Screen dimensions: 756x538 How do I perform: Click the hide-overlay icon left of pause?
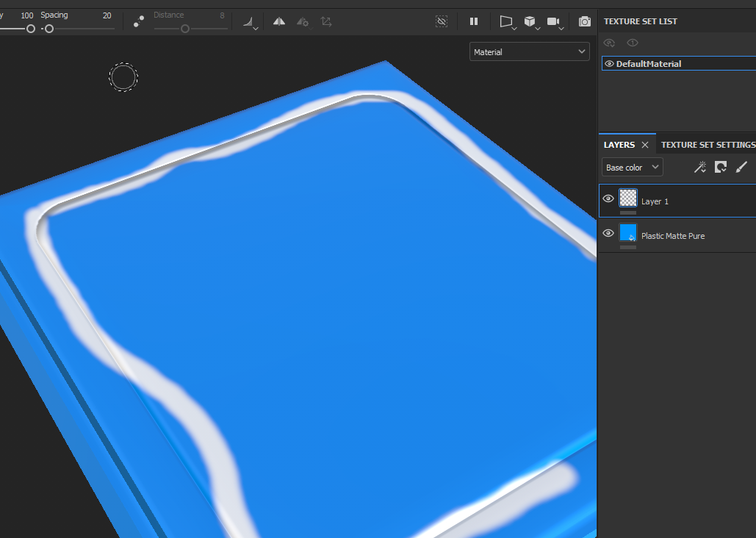pyautogui.click(x=442, y=22)
